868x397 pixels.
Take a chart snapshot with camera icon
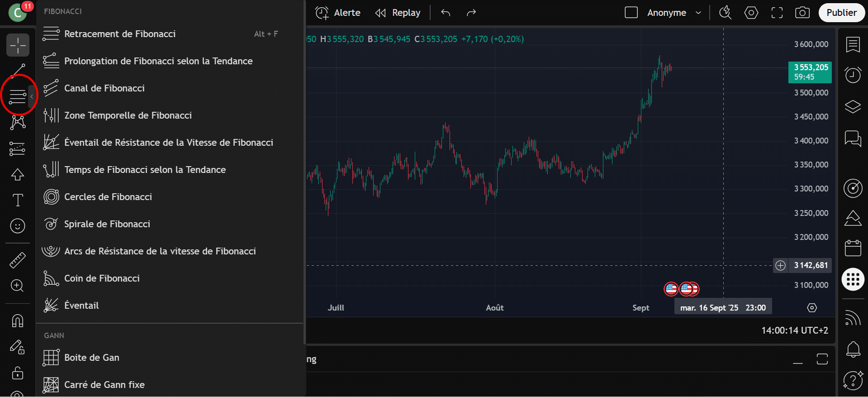click(802, 13)
